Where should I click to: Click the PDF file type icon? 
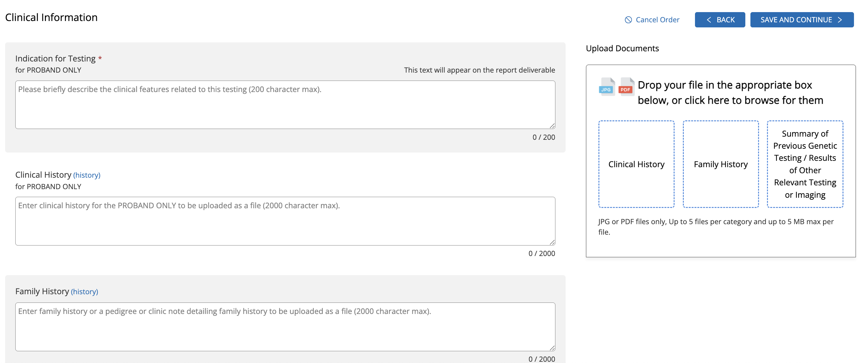[626, 87]
